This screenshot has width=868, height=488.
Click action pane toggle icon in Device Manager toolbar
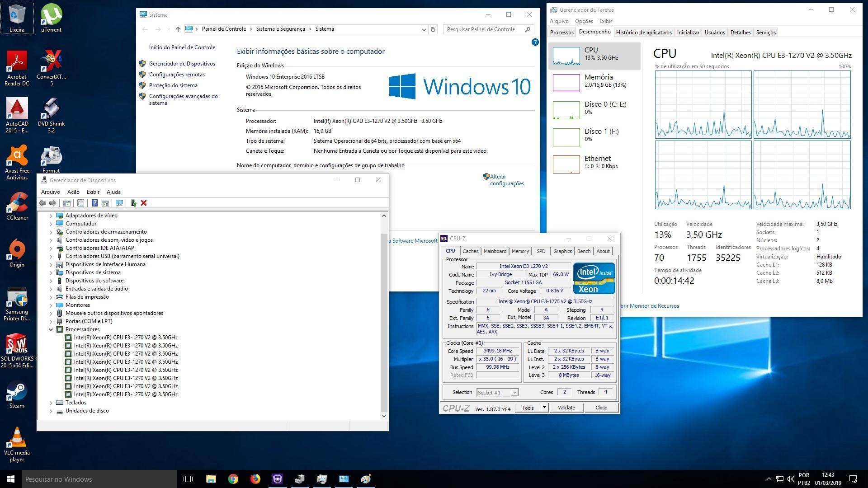[x=105, y=203]
